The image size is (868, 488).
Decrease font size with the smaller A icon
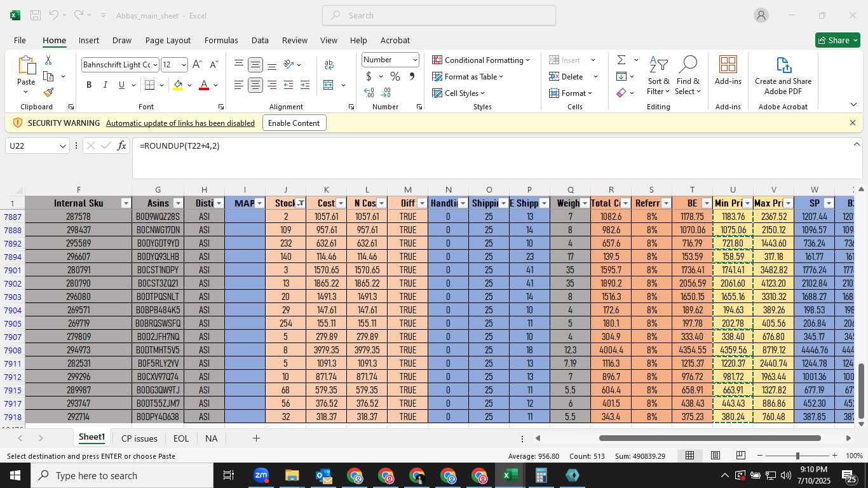pyautogui.click(x=214, y=65)
